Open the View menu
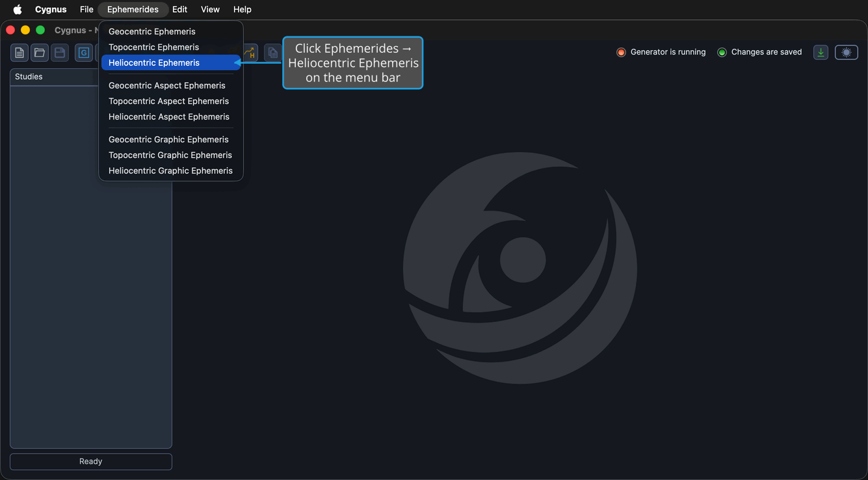The width and height of the screenshot is (868, 480). [210, 10]
